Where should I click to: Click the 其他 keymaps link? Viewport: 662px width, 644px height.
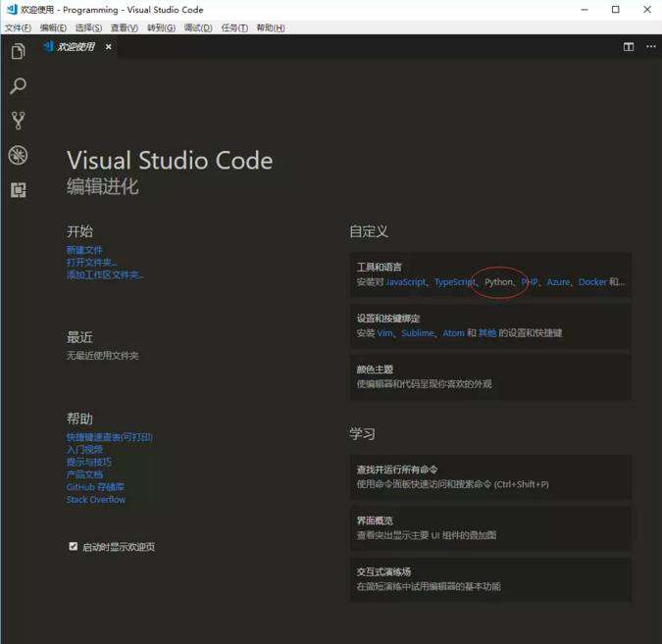(486, 333)
